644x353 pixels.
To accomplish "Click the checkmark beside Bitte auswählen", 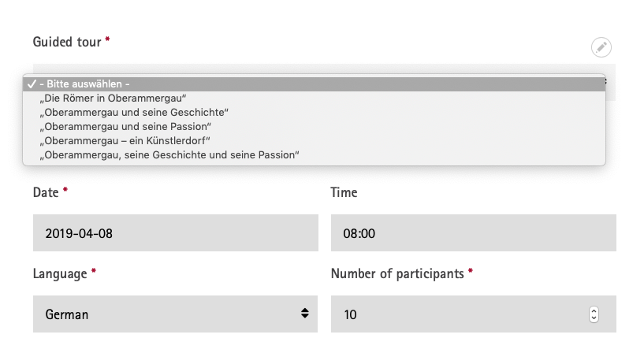I will (x=32, y=84).
